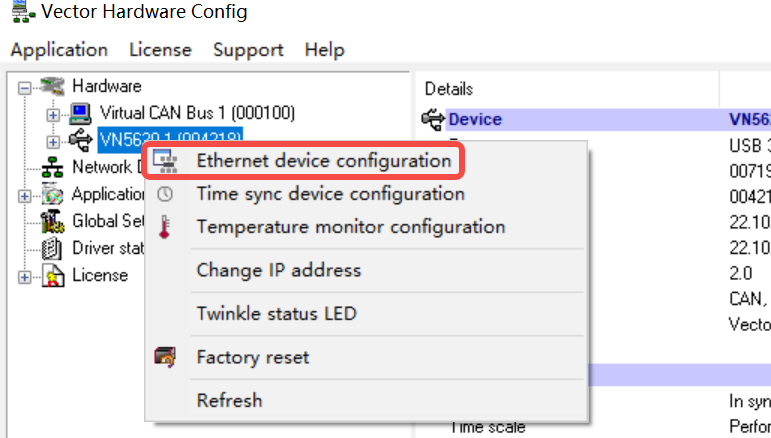771x438 pixels.
Task: Expand the Application tree node
Action: coord(25,195)
